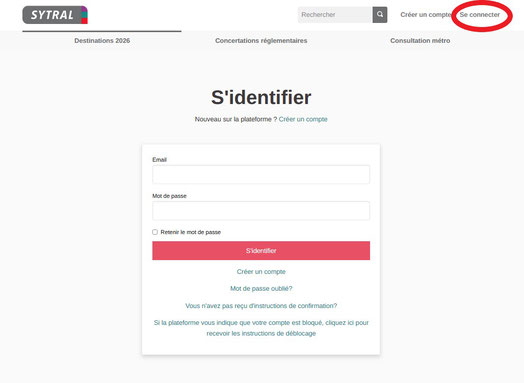Click the confirmation instructions not received link
This screenshot has height=383, width=524.
coord(261,306)
